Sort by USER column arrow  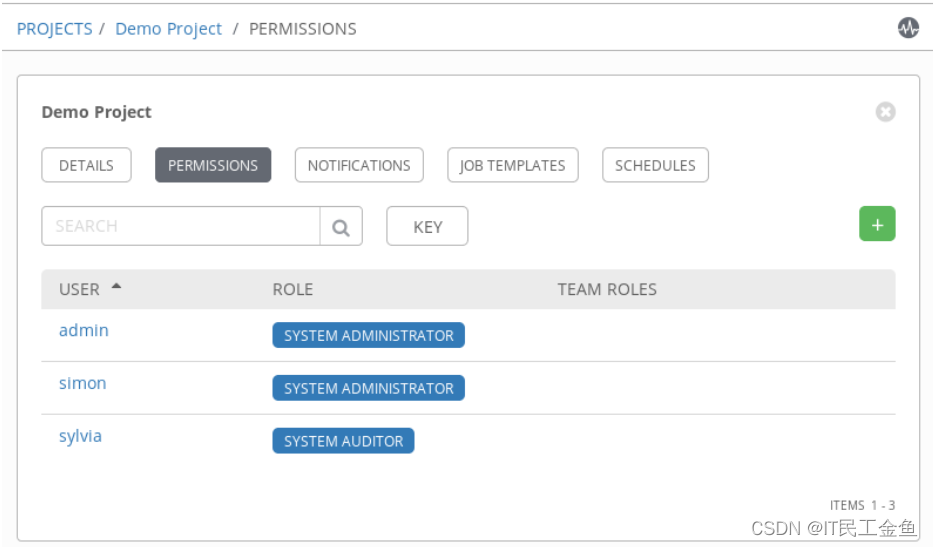(x=116, y=287)
